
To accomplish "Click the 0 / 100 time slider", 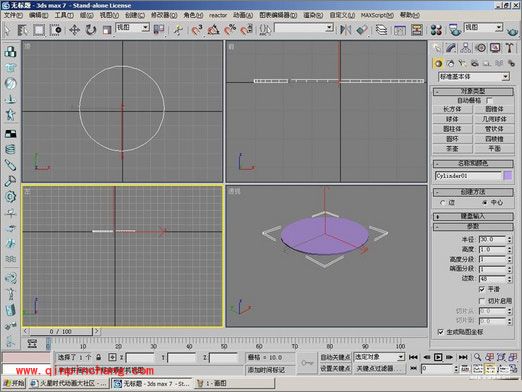I will click(61, 331).
